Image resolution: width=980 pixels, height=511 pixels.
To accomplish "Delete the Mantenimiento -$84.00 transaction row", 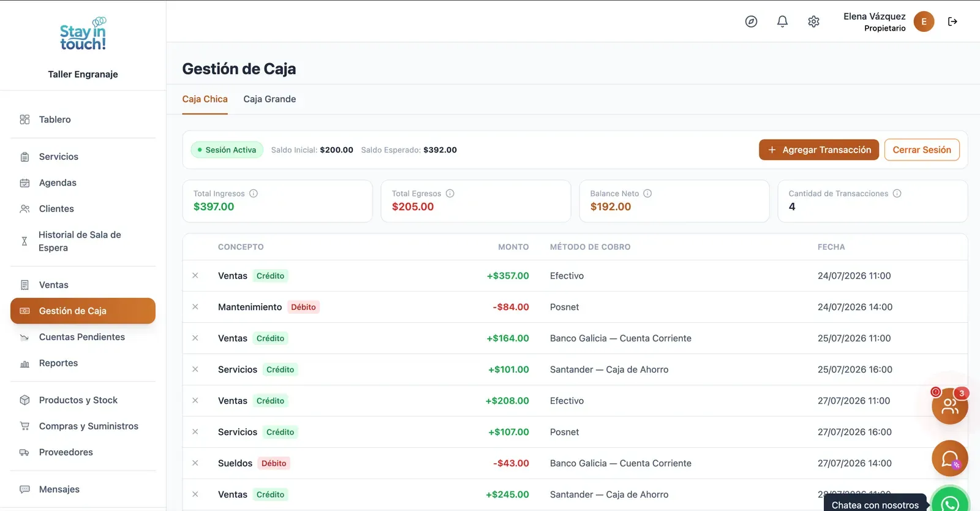I will (x=195, y=307).
